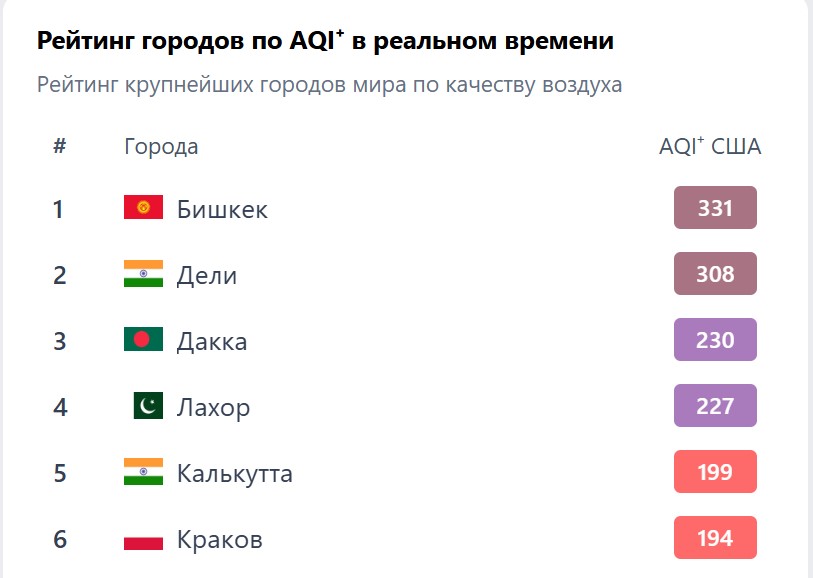
Task: Select the Poland flag beside Краков
Action: pos(141,539)
